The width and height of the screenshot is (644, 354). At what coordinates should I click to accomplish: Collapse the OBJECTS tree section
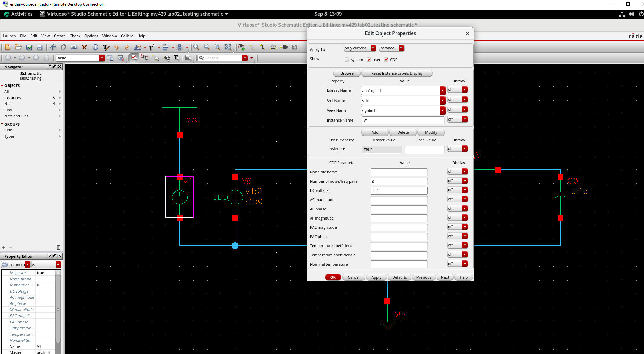[x=2, y=86]
